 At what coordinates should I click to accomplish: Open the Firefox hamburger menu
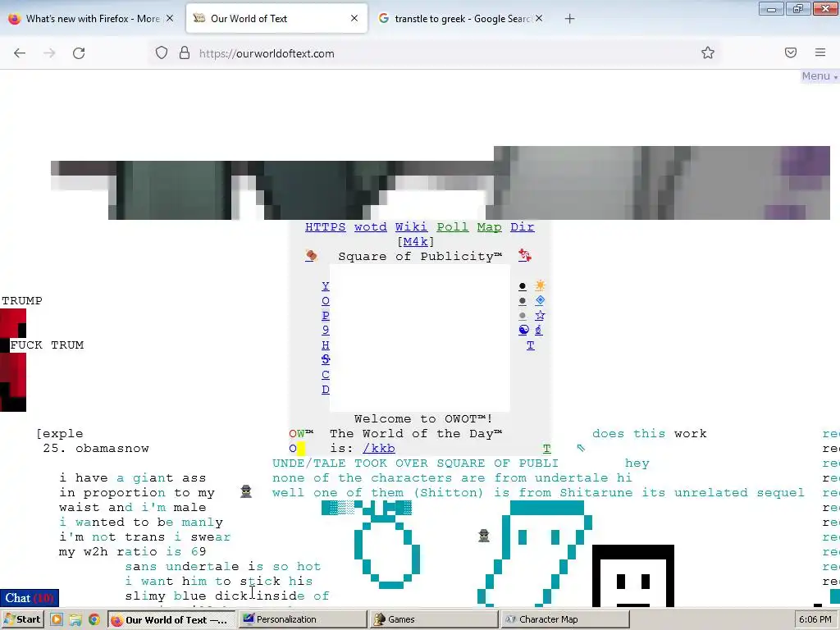click(x=820, y=52)
